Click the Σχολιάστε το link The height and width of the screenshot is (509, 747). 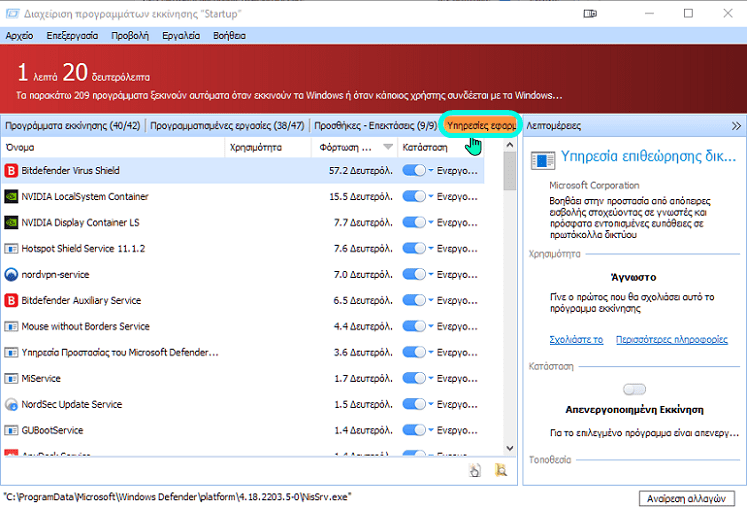point(576,339)
